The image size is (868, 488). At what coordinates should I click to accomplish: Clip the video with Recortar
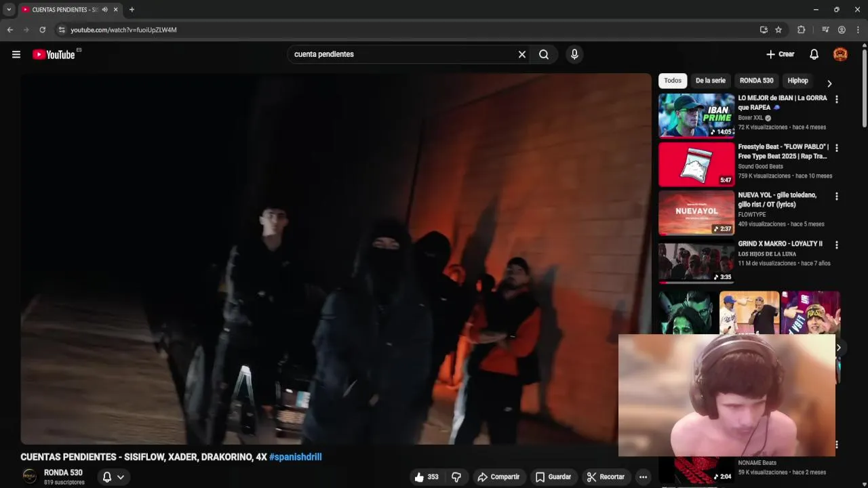coord(606,477)
